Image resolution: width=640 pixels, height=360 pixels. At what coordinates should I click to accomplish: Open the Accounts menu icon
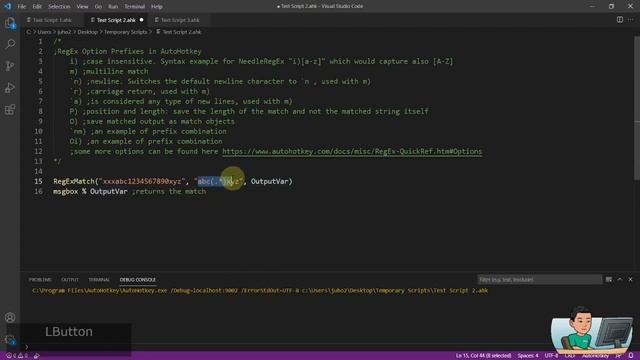click(10, 317)
